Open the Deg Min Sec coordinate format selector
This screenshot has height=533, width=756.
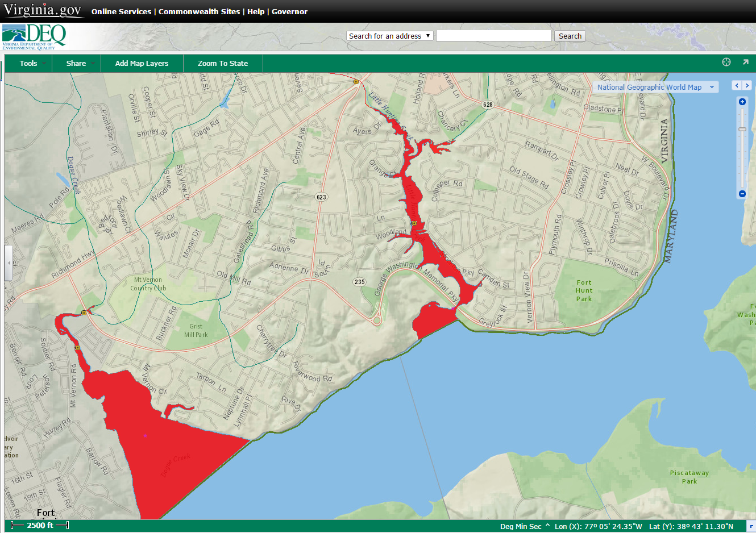[525, 526]
